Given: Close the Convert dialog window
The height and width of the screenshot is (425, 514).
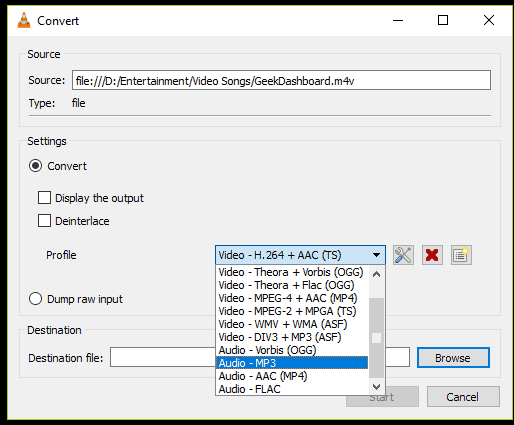Looking at the screenshot, I should pos(489,20).
